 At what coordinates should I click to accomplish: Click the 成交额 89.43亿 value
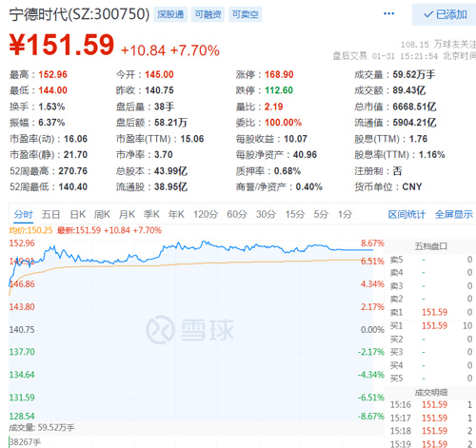(x=409, y=90)
